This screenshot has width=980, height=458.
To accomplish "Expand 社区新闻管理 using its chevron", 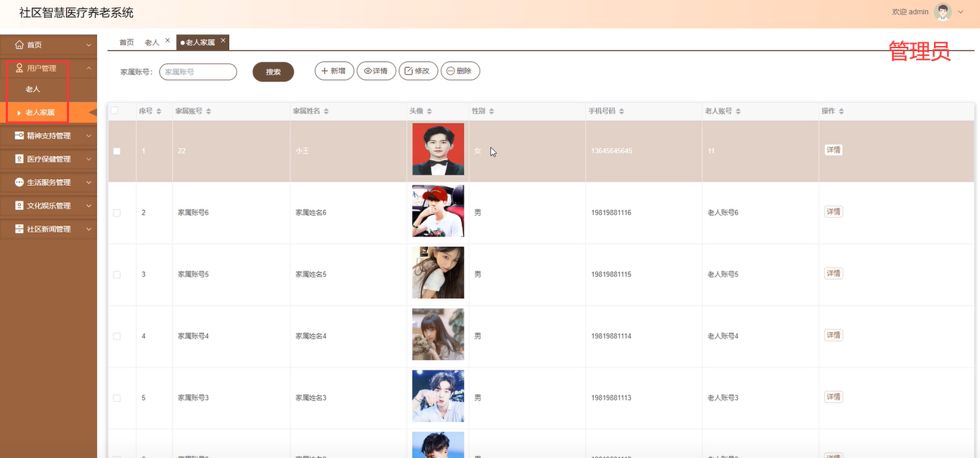I will click(88, 229).
